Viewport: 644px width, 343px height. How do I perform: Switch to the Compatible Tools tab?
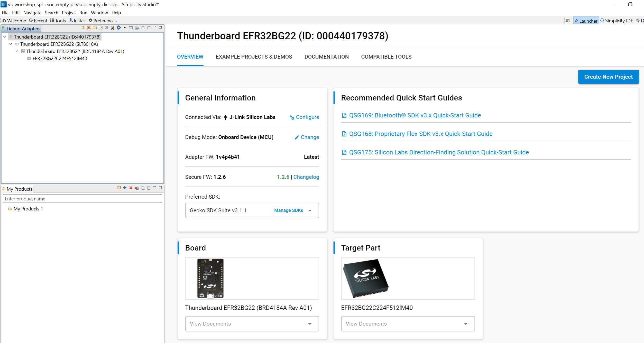click(386, 57)
